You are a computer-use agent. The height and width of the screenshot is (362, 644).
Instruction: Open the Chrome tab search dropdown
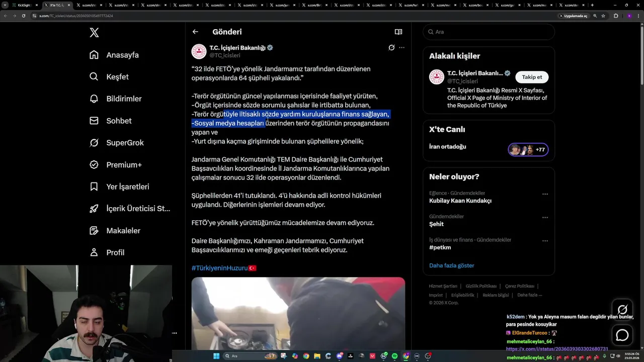pyautogui.click(x=5, y=5)
